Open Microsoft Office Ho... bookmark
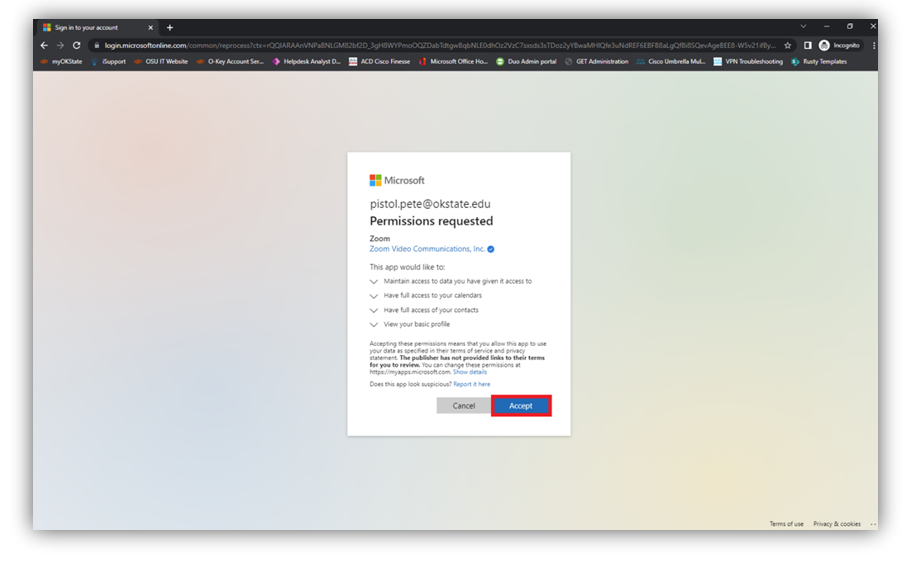This screenshot has width=916, height=561. [x=453, y=61]
